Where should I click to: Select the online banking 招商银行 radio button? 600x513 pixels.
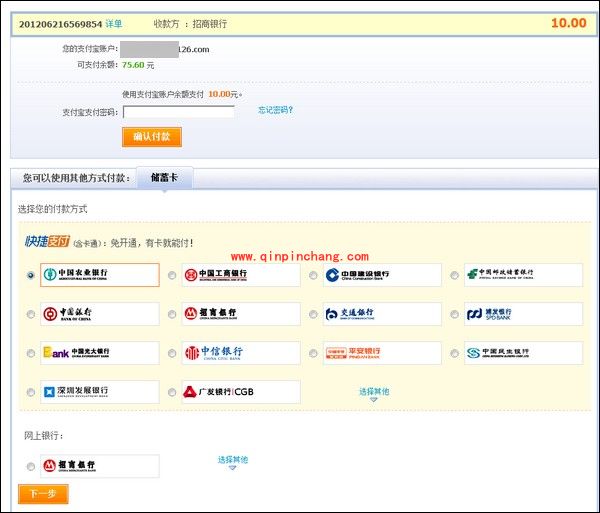(31, 466)
